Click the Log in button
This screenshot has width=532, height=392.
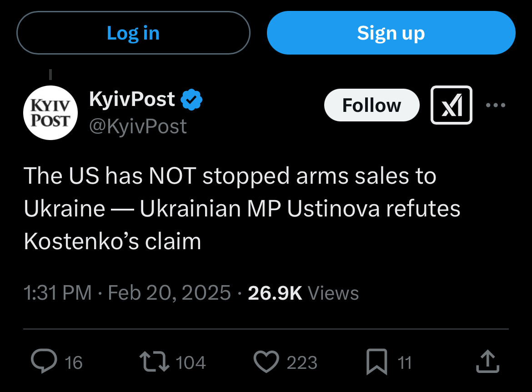click(133, 33)
